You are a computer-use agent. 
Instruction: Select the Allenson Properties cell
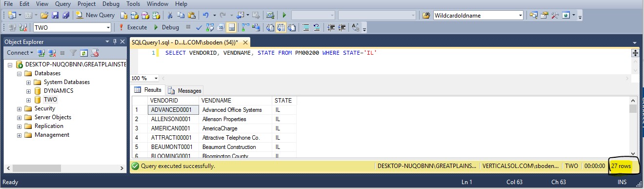(x=236, y=119)
